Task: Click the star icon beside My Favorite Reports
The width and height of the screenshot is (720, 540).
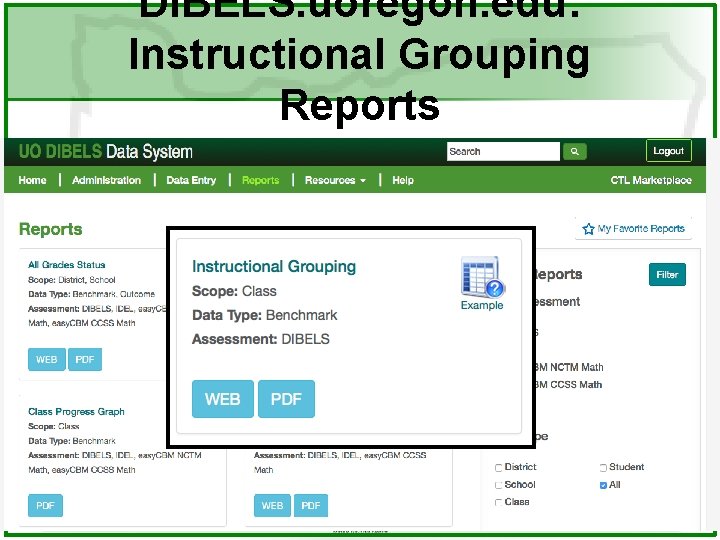Action: [x=588, y=229]
